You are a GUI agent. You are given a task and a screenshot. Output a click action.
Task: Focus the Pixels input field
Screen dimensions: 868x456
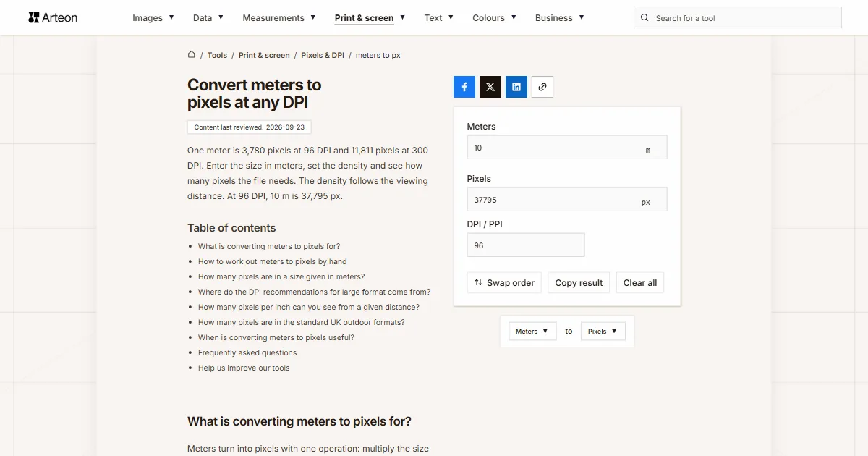point(567,200)
